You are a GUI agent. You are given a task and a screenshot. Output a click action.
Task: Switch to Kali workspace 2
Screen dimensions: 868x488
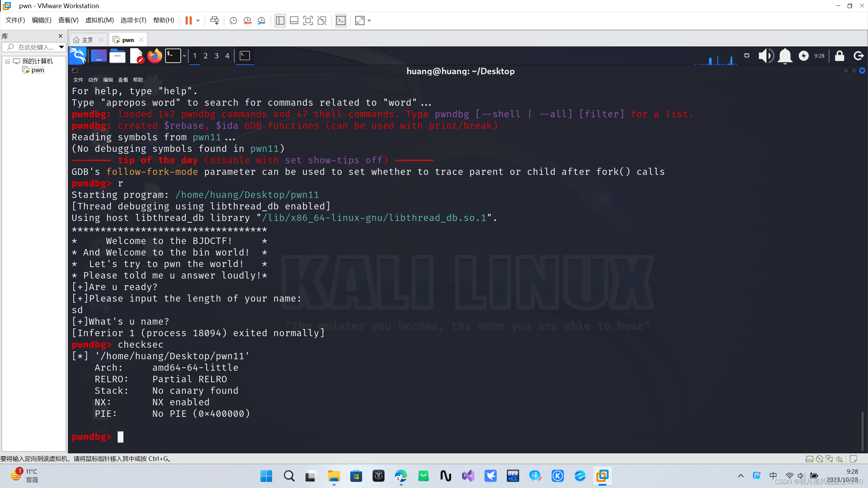(205, 56)
